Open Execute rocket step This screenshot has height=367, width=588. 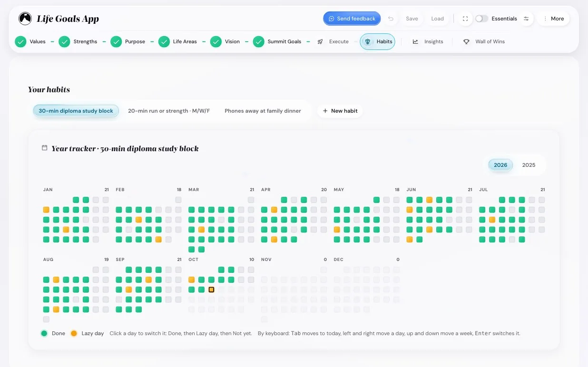[333, 42]
